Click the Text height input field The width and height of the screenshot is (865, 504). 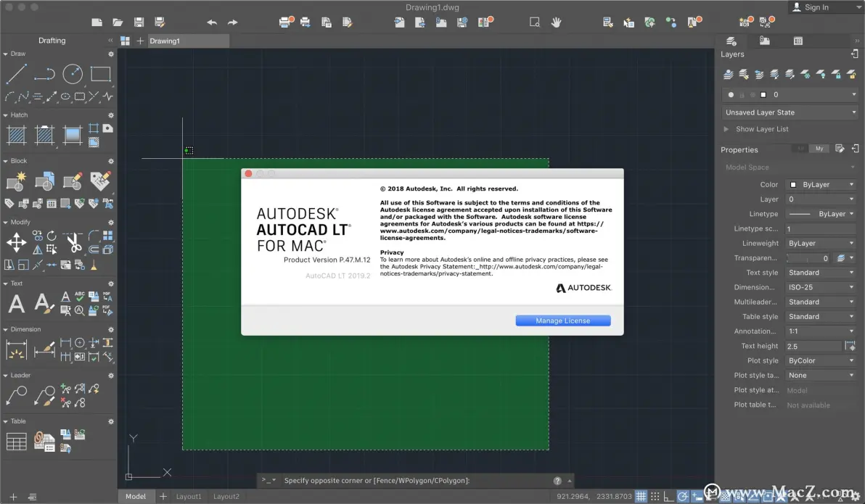pos(813,347)
